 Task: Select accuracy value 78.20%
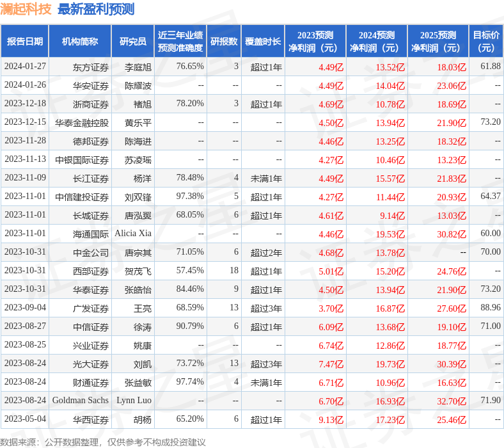190,104
